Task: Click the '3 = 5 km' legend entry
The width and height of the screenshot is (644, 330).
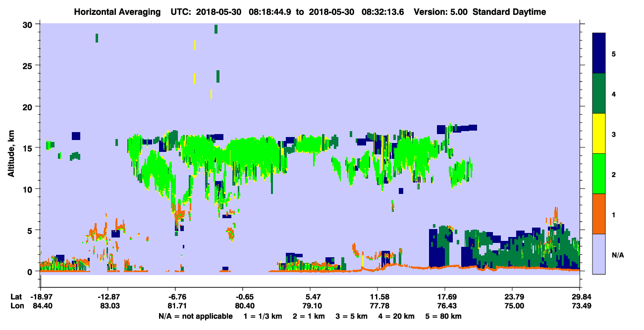Action: click(x=352, y=316)
